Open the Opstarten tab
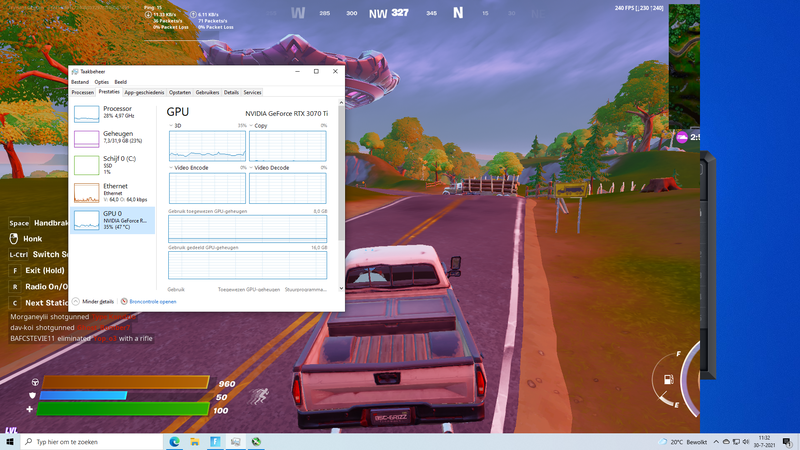 click(180, 92)
